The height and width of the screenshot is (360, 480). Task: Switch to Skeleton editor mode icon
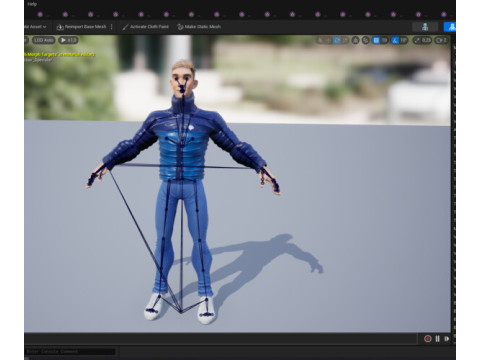coord(425,27)
